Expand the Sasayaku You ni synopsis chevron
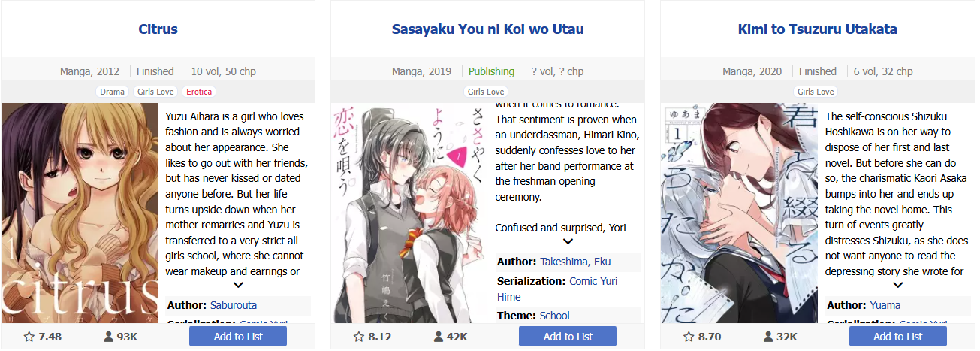 pos(568,241)
